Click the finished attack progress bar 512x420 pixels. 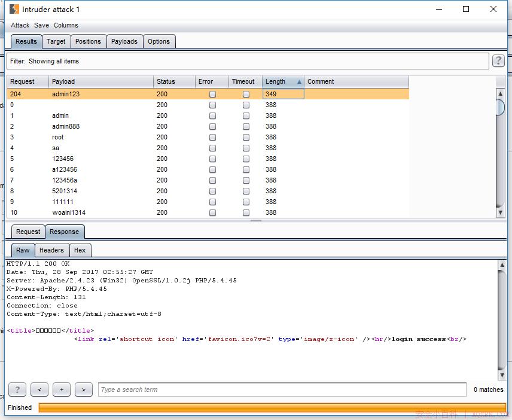click(x=272, y=407)
